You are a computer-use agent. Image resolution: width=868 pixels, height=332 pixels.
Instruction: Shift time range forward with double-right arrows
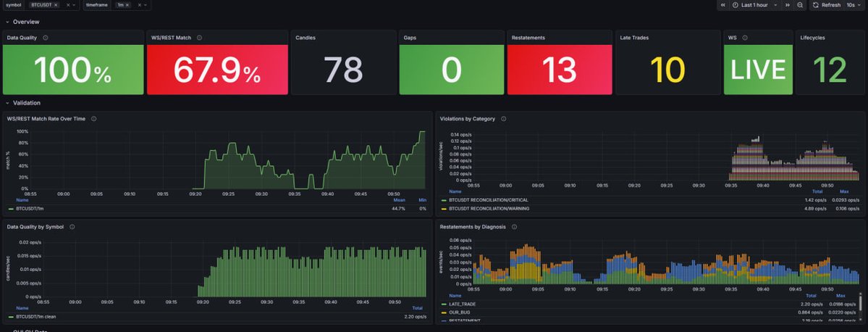click(x=788, y=5)
